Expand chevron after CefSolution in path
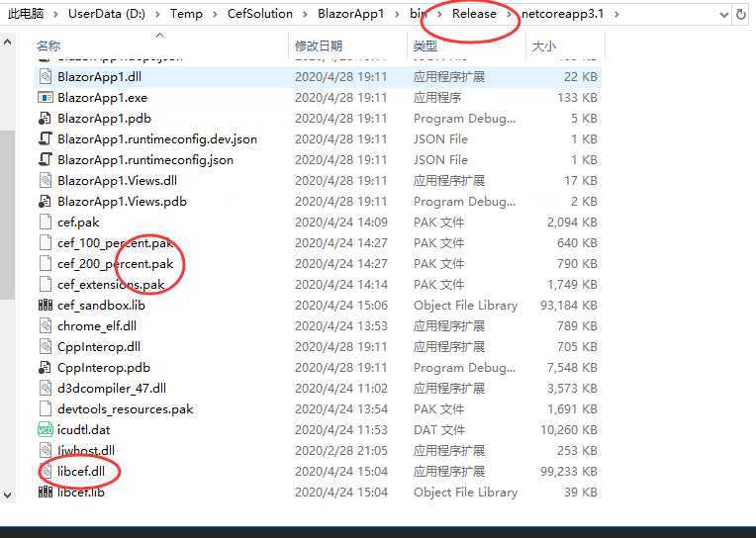The width and height of the screenshot is (756, 538). click(305, 14)
